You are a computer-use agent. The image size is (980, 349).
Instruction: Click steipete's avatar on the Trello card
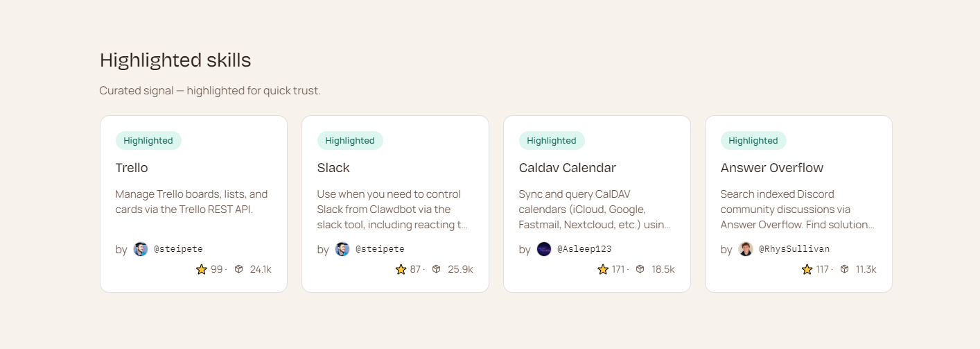pyautogui.click(x=141, y=249)
